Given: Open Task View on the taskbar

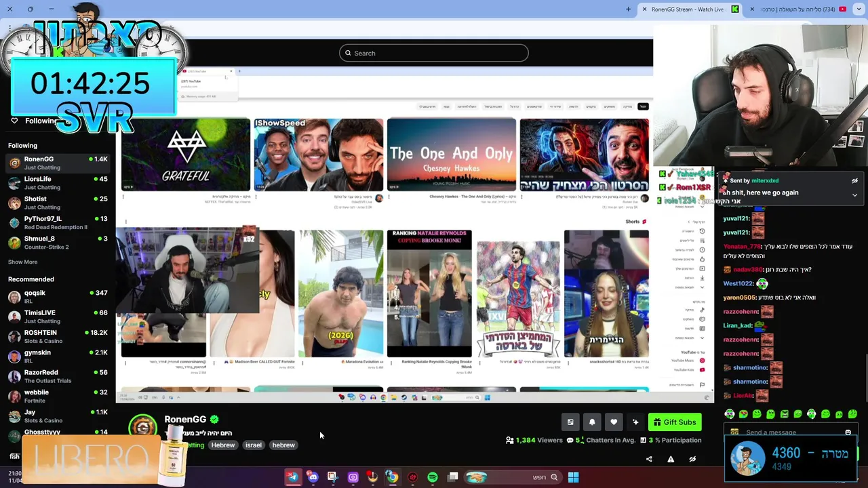Looking at the screenshot, I should (x=453, y=477).
